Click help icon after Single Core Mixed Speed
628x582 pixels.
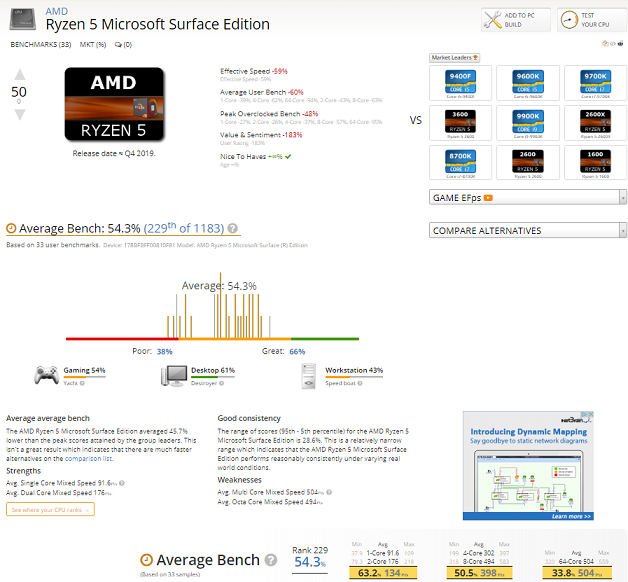(122, 483)
